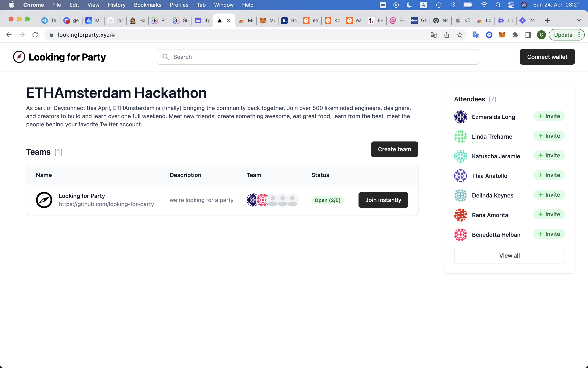The width and height of the screenshot is (588, 368).
Task: Open the side panel icon
Action: pyautogui.click(x=528, y=35)
